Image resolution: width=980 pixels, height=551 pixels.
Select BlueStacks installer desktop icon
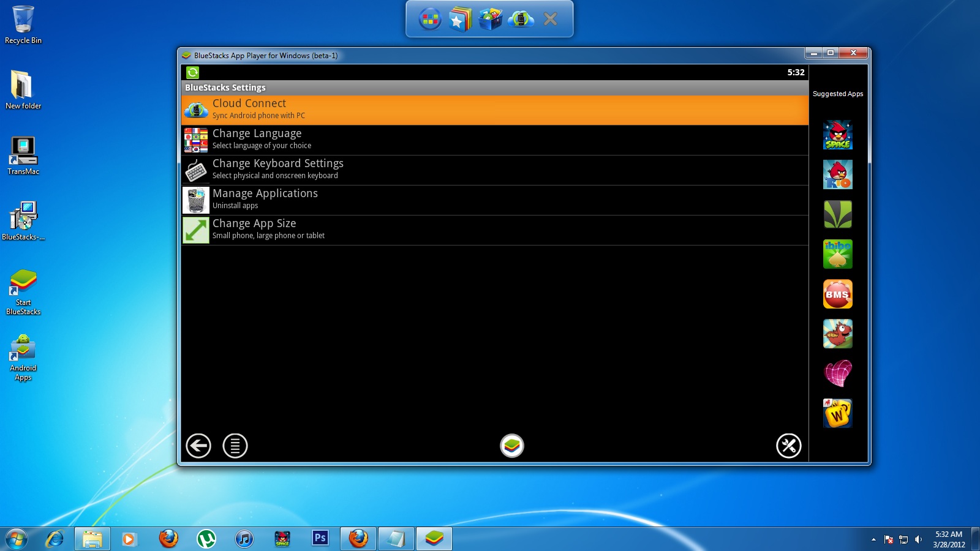point(23,220)
